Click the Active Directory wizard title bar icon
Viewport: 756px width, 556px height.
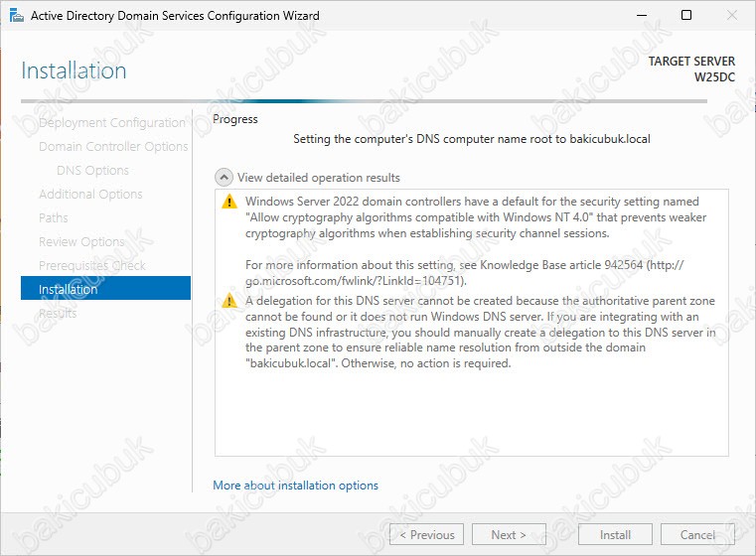tap(16, 16)
